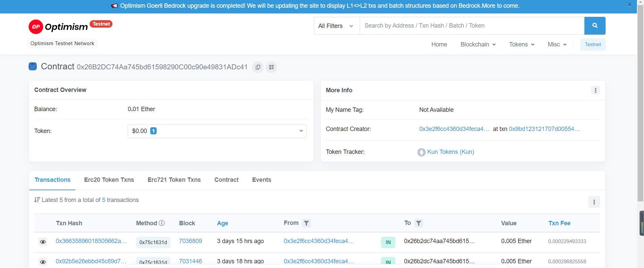Click total 5 transactions link
644x268 pixels.
[x=104, y=200]
